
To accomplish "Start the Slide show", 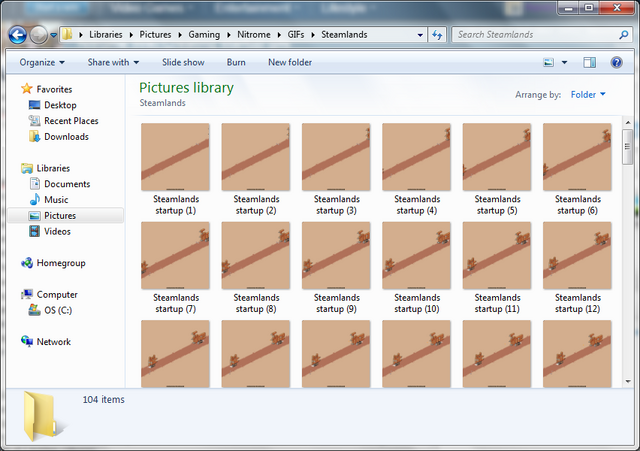I will tap(183, 62).
